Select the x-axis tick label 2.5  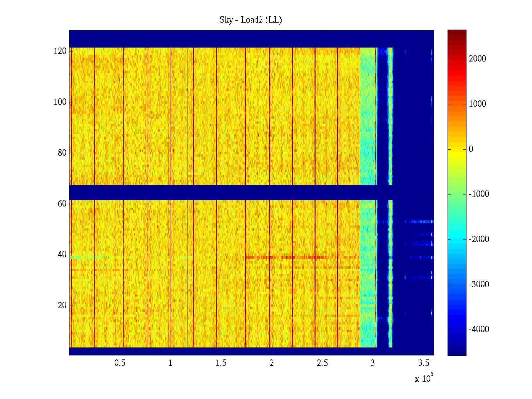click(x=322, y=363)
